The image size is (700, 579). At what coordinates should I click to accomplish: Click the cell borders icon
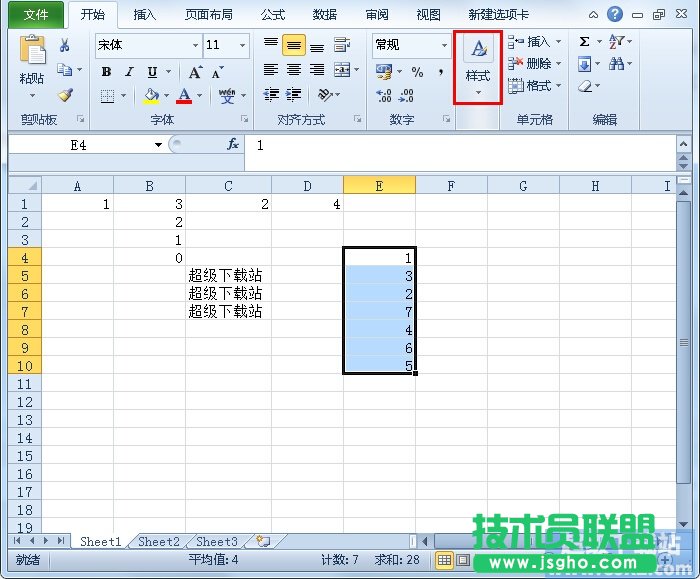[x=107, y=96]
